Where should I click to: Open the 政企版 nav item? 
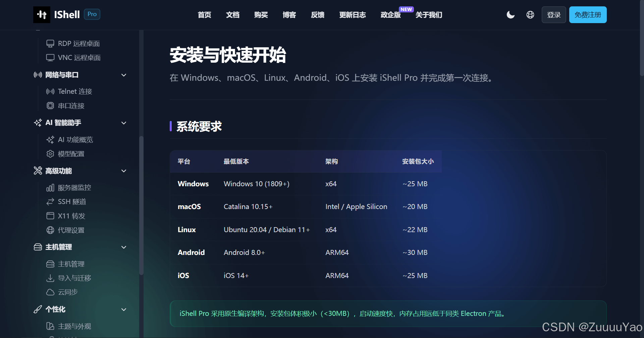click(x=391, y=15)
